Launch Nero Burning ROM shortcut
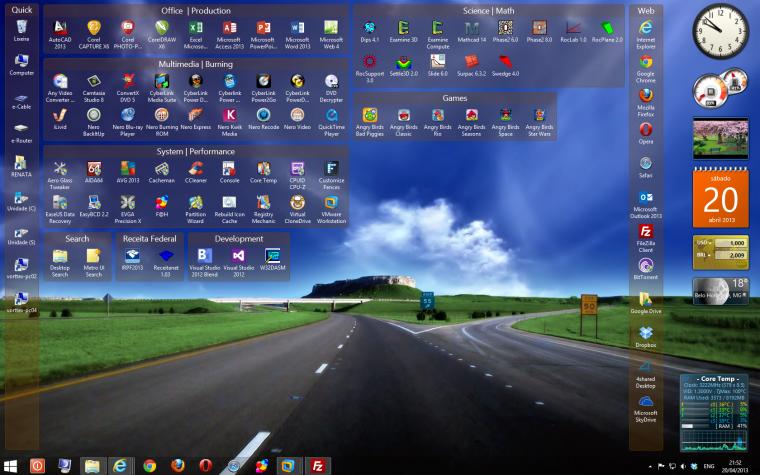 161,122
